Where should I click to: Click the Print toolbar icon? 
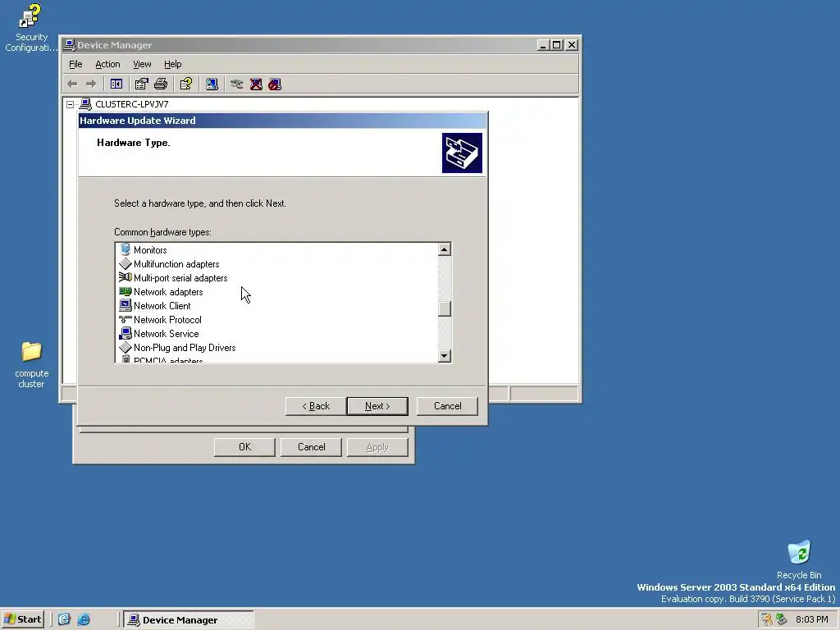tap(161, 84)
